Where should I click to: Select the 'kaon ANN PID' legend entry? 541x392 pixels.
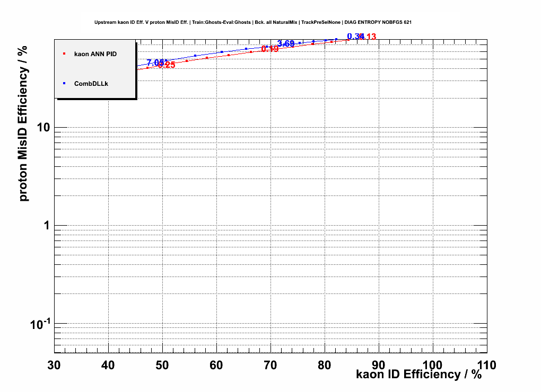pos(95,54)
